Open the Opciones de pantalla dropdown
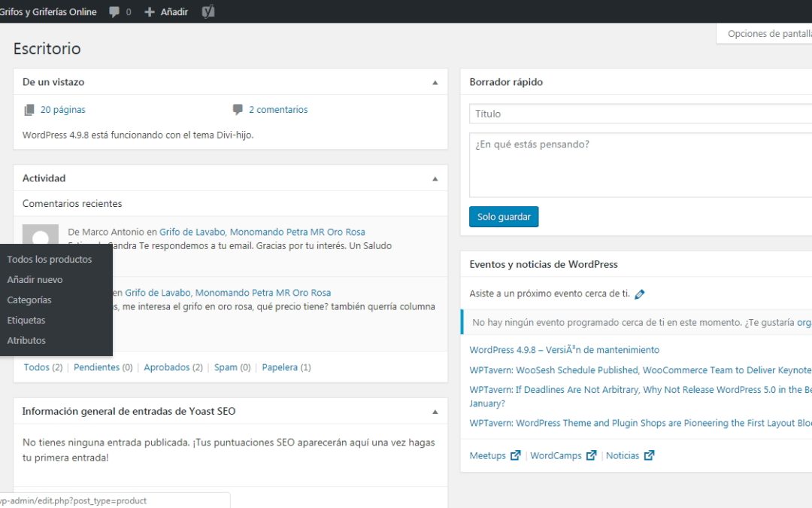The height and width of the screenshot is (508, 812). 765,34
